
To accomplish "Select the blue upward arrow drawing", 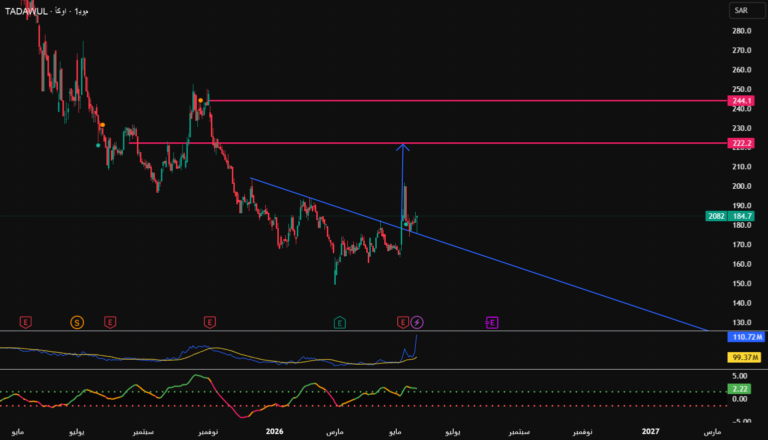I will (x=403, y=184).
